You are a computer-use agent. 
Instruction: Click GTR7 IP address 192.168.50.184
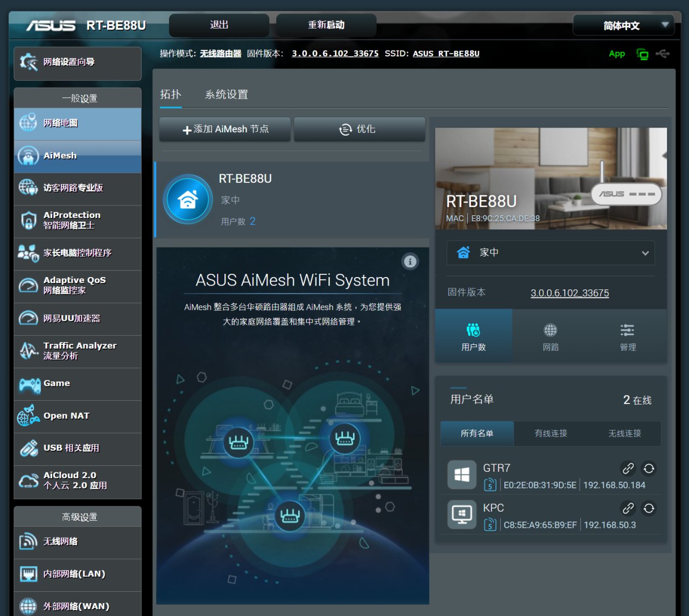(x=614, y=485)
